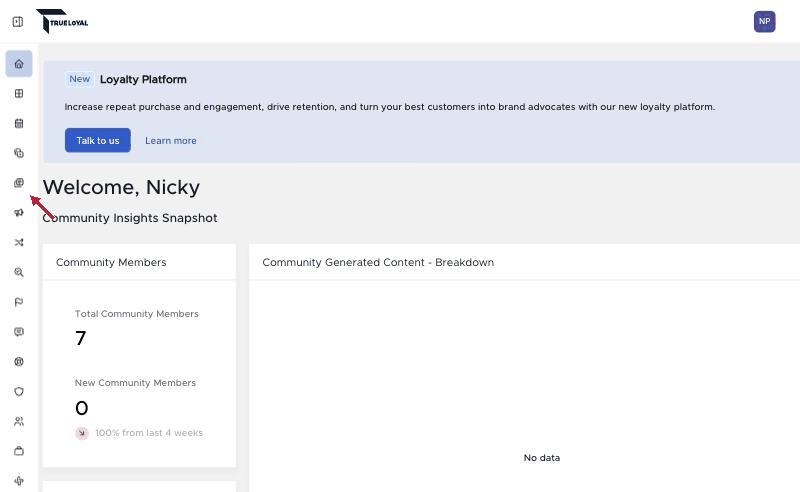The height and width of the screenshot is (492, 800).
Task: Click the New badge on banner
Action: click(80, 79)
